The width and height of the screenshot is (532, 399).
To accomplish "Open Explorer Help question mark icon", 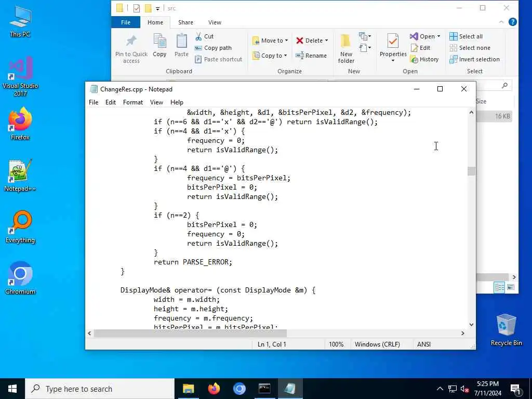I will (513, 22).
